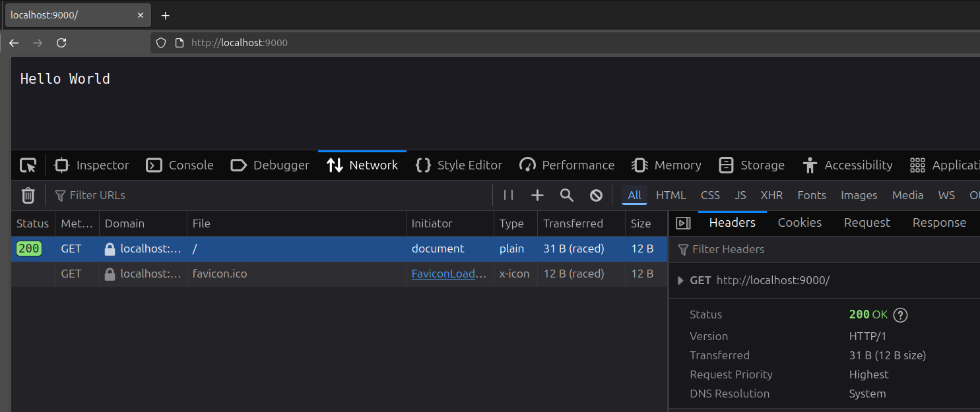980x412 pixels.
Task: Enable the XHR filter
Action: coord(771,195)
